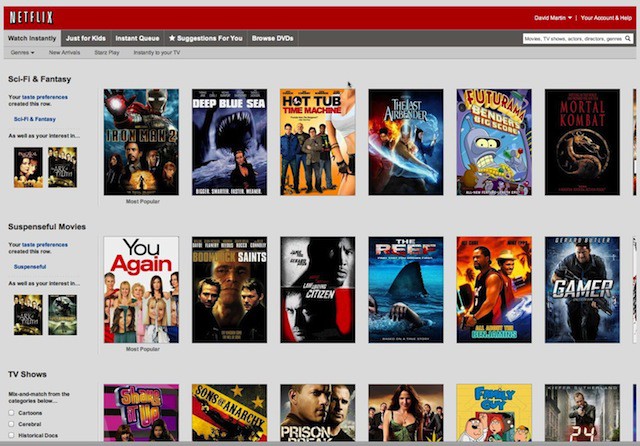Open the David Martin account dropdown
The height and width of the screenshot is (446, 640).
click(553, 18)
